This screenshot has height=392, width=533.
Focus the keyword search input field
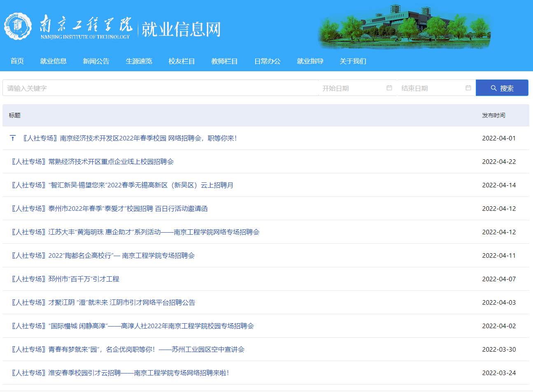coord(161,88)
